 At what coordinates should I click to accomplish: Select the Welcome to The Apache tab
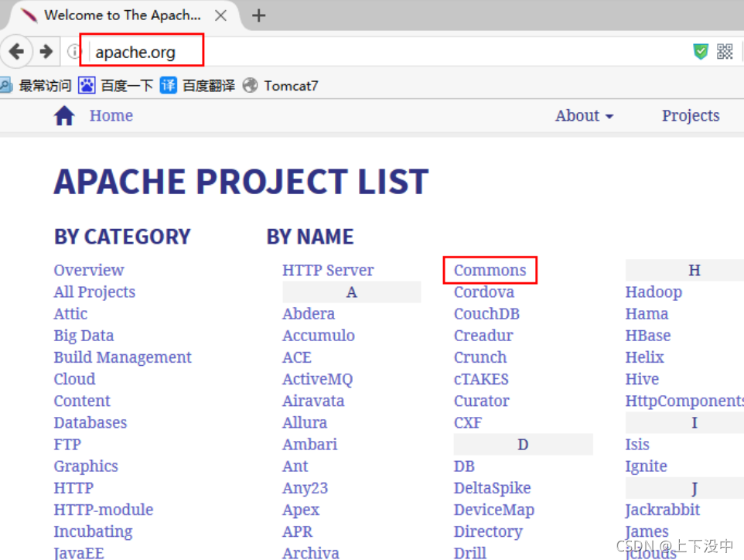(122, 15)
